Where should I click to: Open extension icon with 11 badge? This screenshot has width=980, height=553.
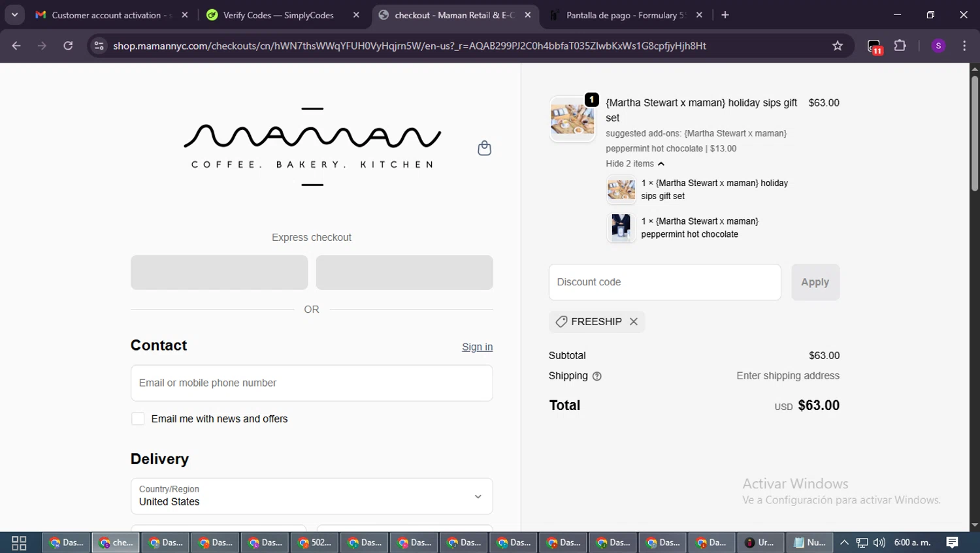tap(875, 46)
